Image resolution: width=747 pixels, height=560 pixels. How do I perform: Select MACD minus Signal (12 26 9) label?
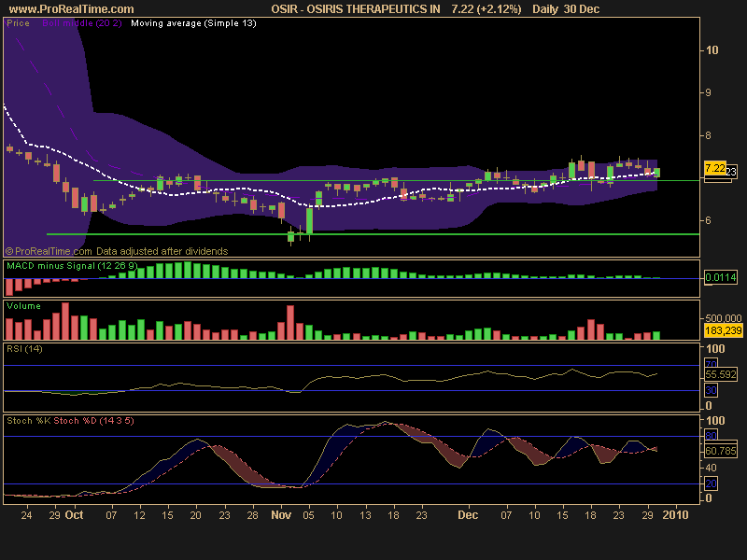(x=73, y=266)
